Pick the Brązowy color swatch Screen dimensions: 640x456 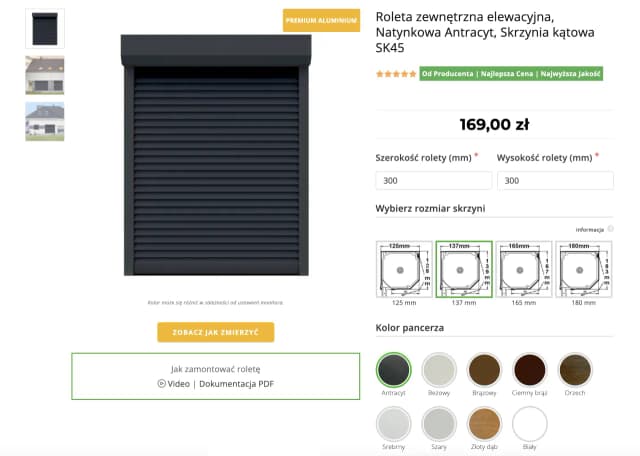coord(485,370)
